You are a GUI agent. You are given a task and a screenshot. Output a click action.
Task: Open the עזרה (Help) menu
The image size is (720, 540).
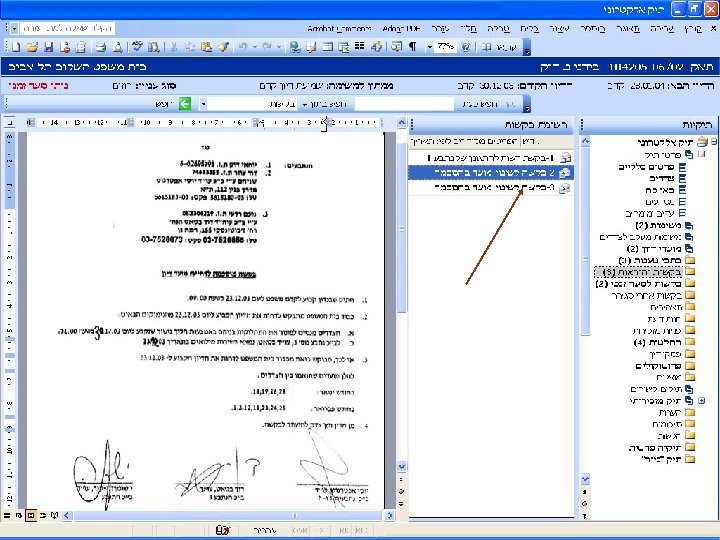click(440, 28)
